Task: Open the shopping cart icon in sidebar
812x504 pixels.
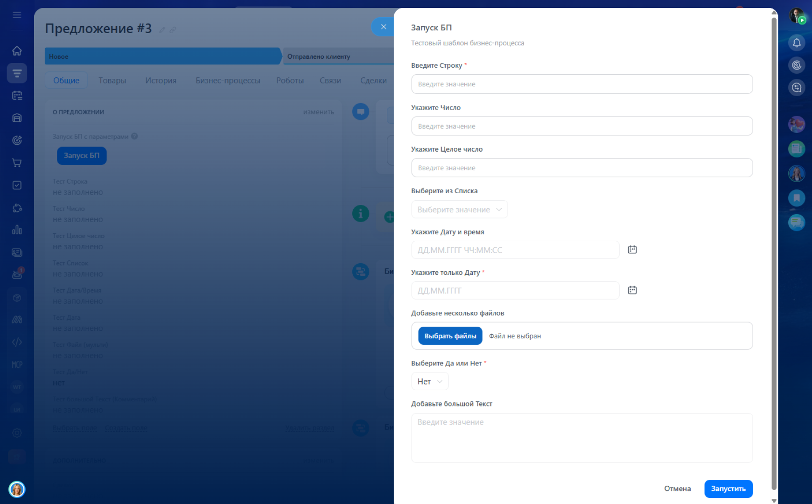Action: [x=17, y=163]
